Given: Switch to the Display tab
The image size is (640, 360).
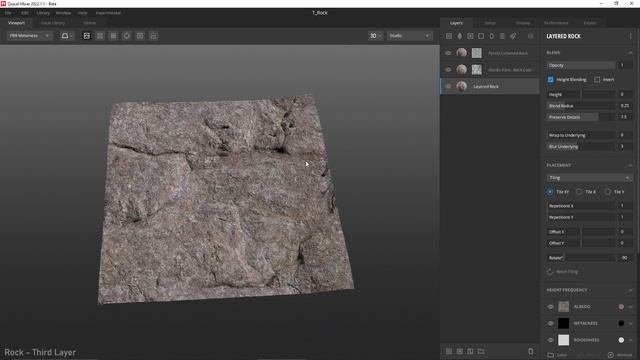Looking at the screenshot, I should (x=523, y=23).
